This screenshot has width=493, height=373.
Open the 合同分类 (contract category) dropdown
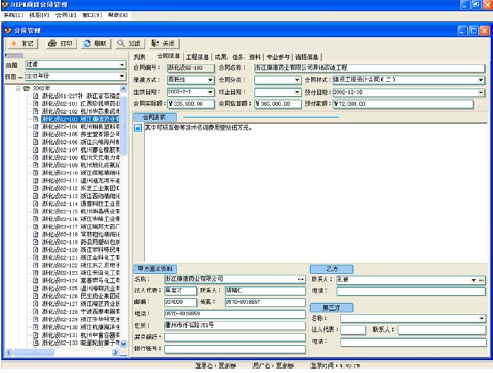click(x=297, y=80)
